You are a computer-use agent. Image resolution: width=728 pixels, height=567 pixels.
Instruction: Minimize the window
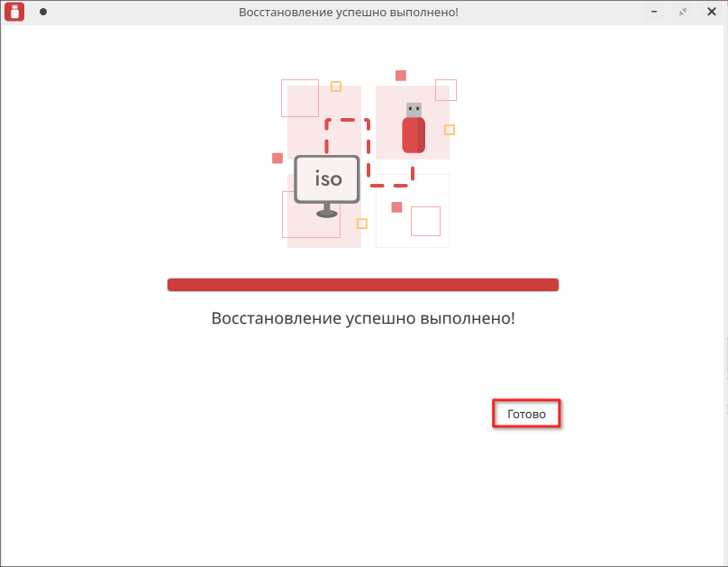coord(654,12)
